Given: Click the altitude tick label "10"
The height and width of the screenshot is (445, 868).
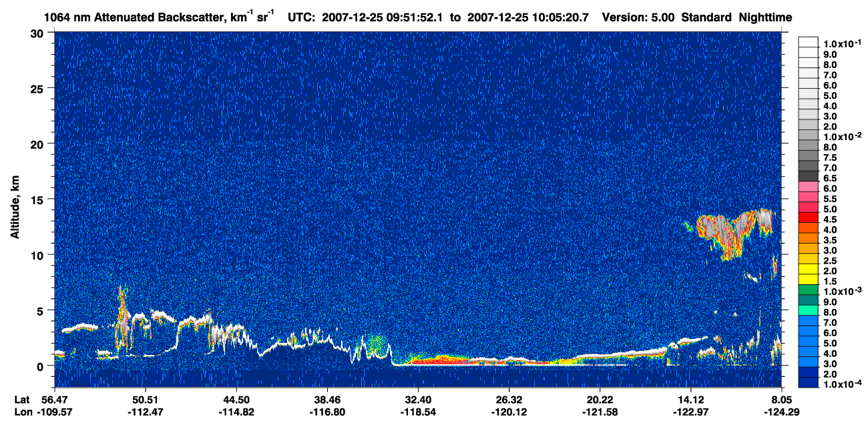Looking at the screenshot, I should 39,255.
